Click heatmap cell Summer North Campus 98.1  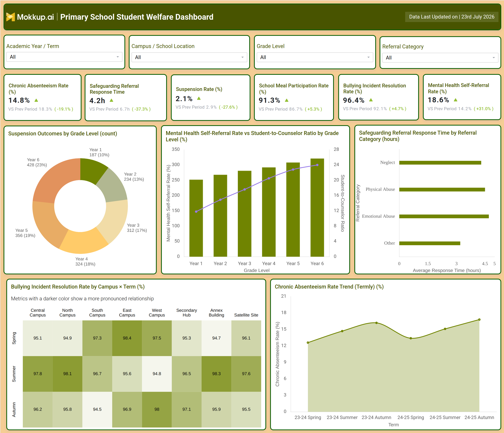point(67,374)
